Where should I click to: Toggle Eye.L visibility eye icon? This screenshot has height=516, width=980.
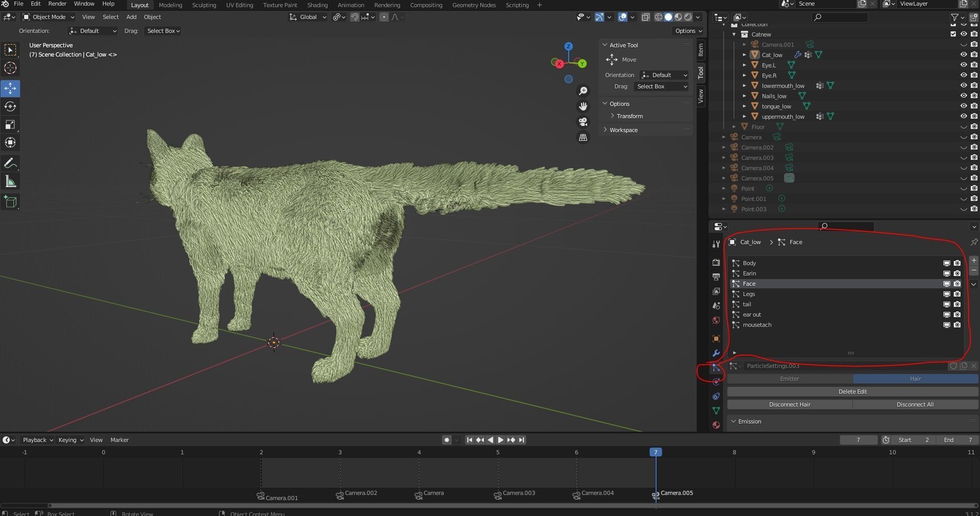click(x=964, y=65)
